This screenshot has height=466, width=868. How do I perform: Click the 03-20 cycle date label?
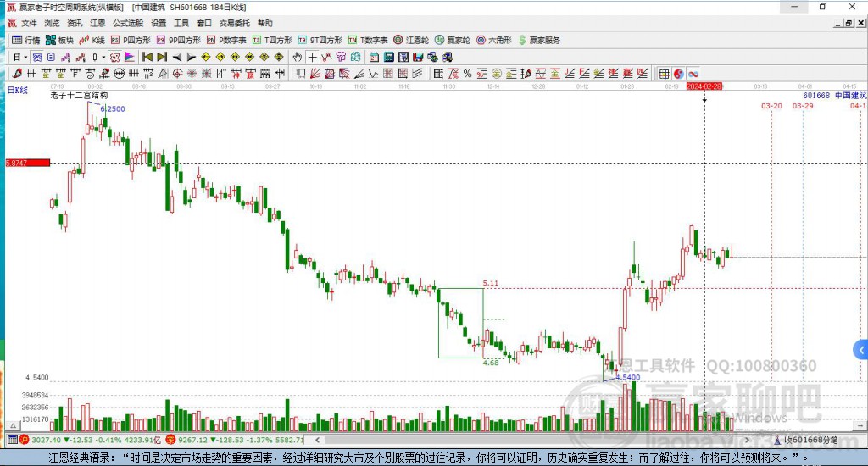[771, 106]
